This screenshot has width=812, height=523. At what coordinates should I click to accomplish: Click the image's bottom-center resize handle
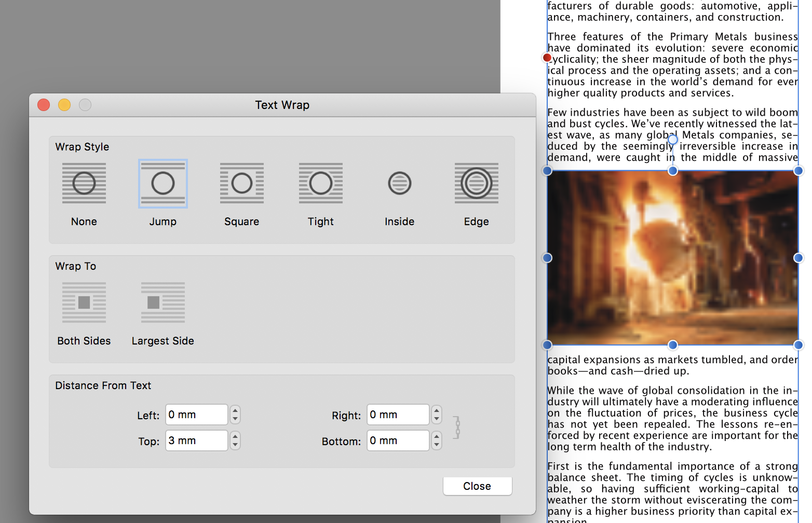[x=673, y=345]
